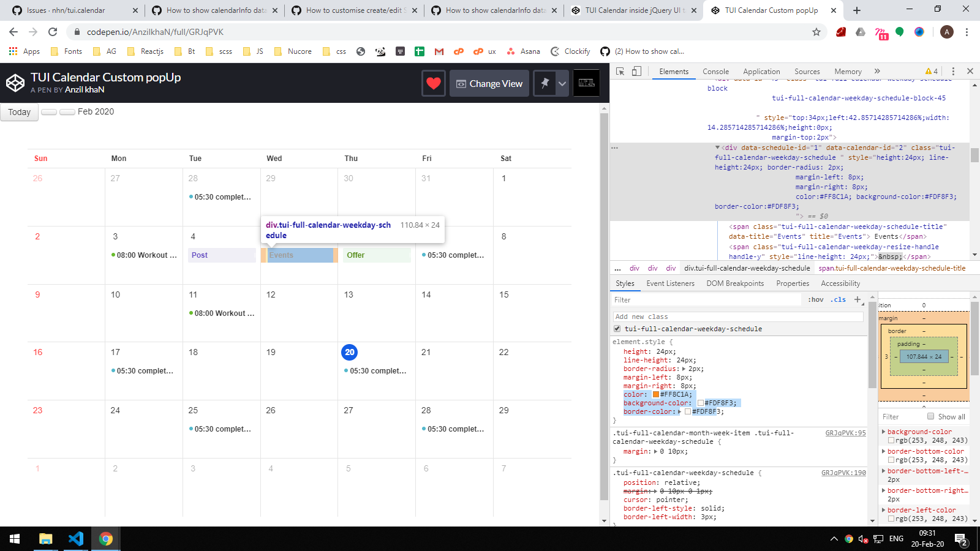Screen dimensions: 980x551
Task: Open DevTools more options menu (three dots)
Action: (x=954, y=71)
